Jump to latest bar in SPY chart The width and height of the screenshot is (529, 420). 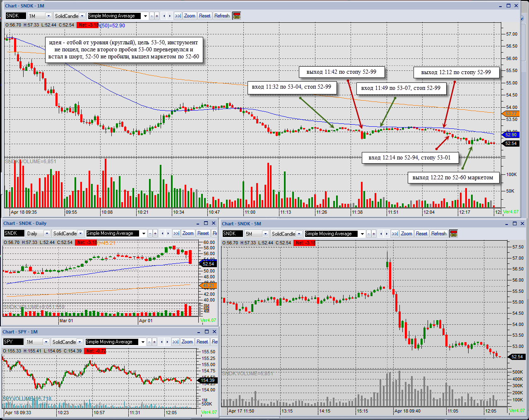(x=176, y=342)
